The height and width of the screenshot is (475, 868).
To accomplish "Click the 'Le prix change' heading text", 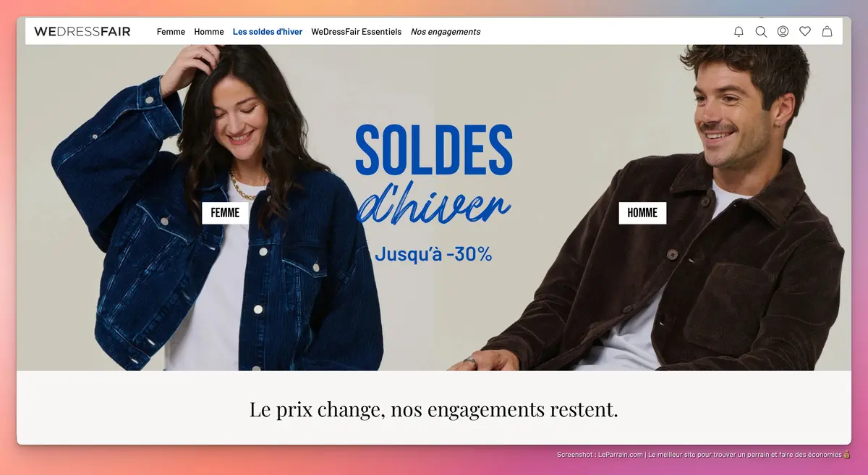I will click(x=434, y=409).
